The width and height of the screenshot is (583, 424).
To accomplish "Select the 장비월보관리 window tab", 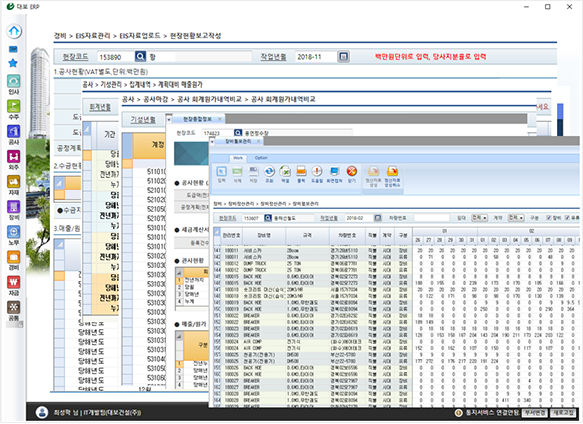I will click(x=238, y=142).
